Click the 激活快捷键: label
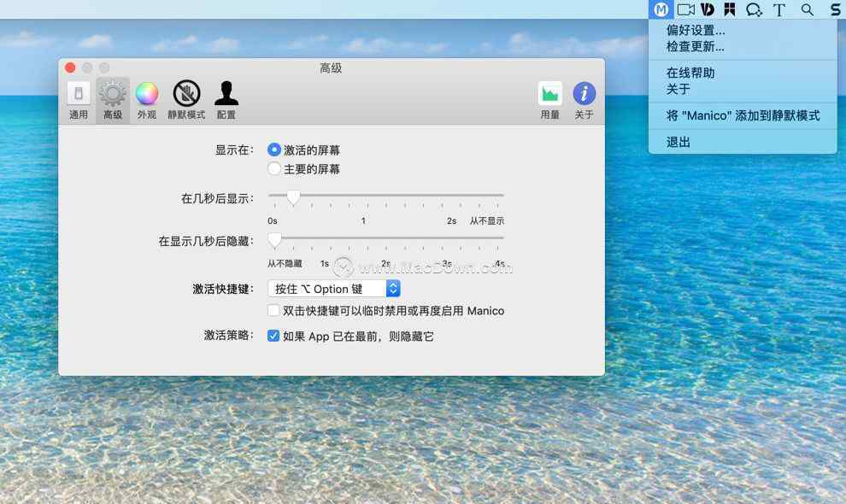The image size is (846, 504). coord(223,289)
